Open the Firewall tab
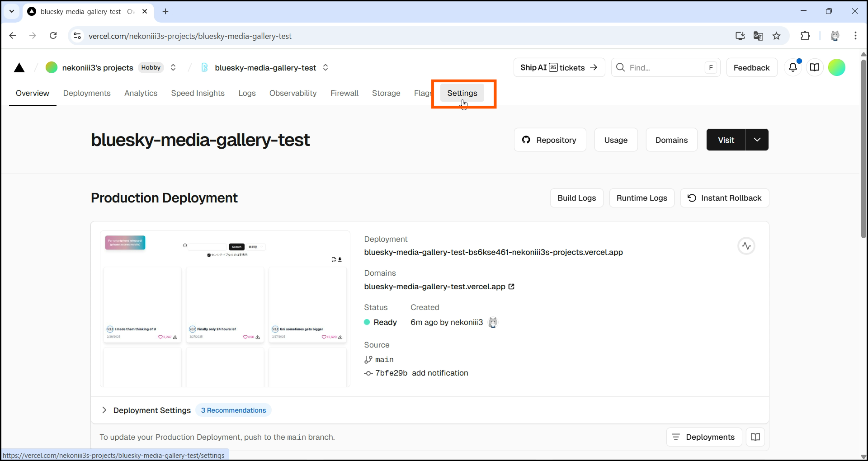Image resolution: width=868 pixels, height=461 pixels. coord(344,93)
